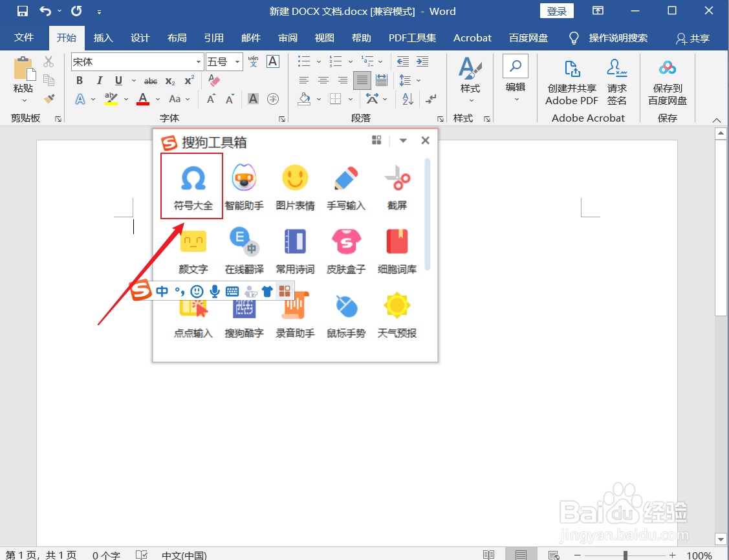
Task: Switch to the 审阅 tab
Action: click(x=288, y=38)
